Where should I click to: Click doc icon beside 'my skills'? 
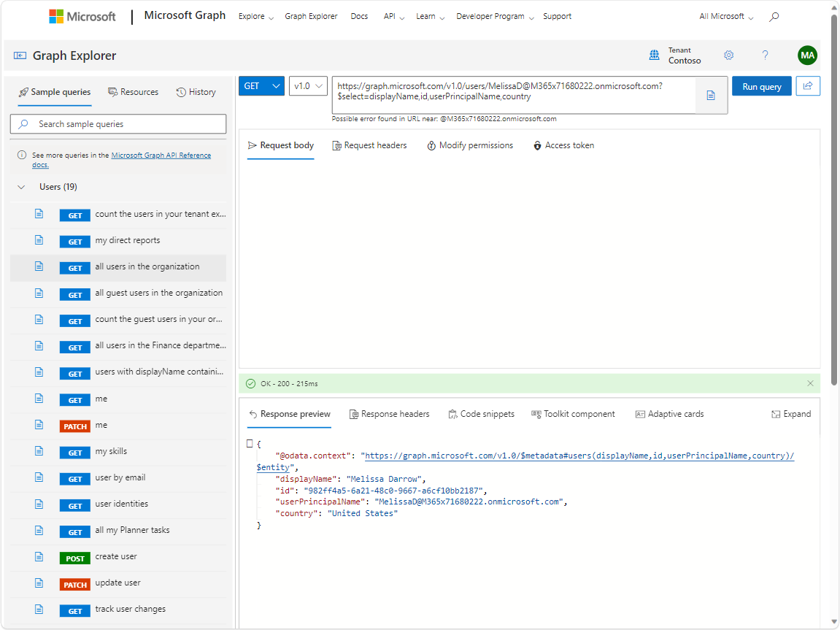click(39, 451)
